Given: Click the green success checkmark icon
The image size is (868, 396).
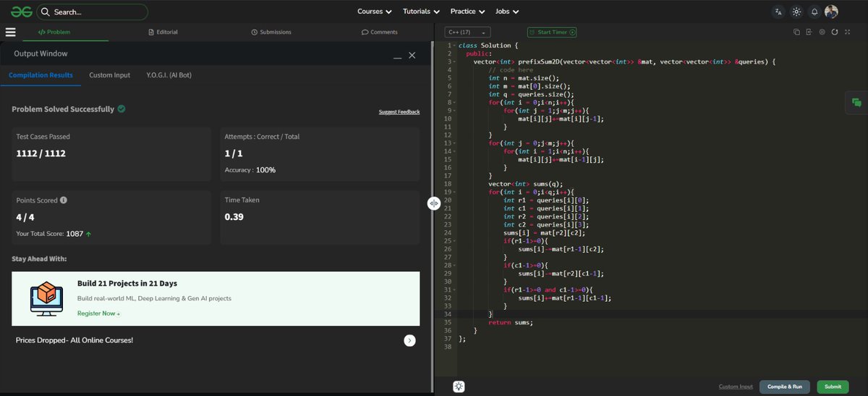Looking at the screenshot, I should (x=122, y=109).
